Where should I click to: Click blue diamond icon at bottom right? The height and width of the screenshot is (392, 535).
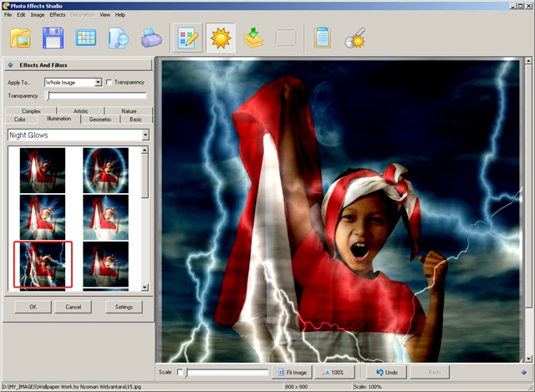[524, 372]
